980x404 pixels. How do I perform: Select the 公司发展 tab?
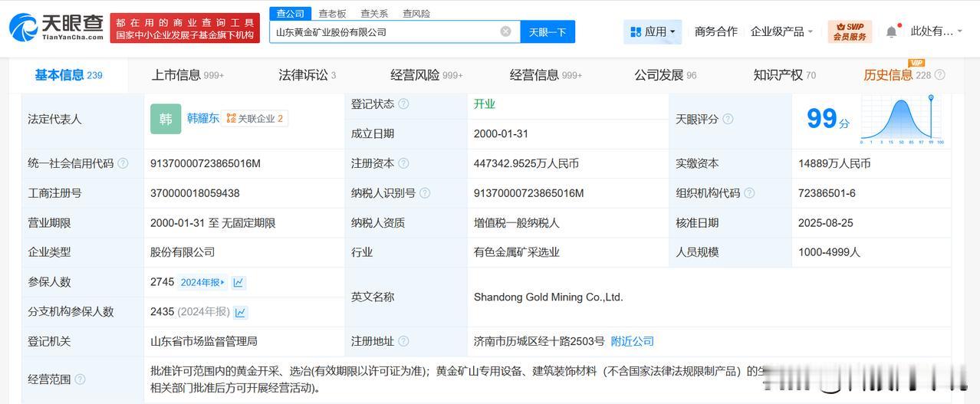click(665, 75)
